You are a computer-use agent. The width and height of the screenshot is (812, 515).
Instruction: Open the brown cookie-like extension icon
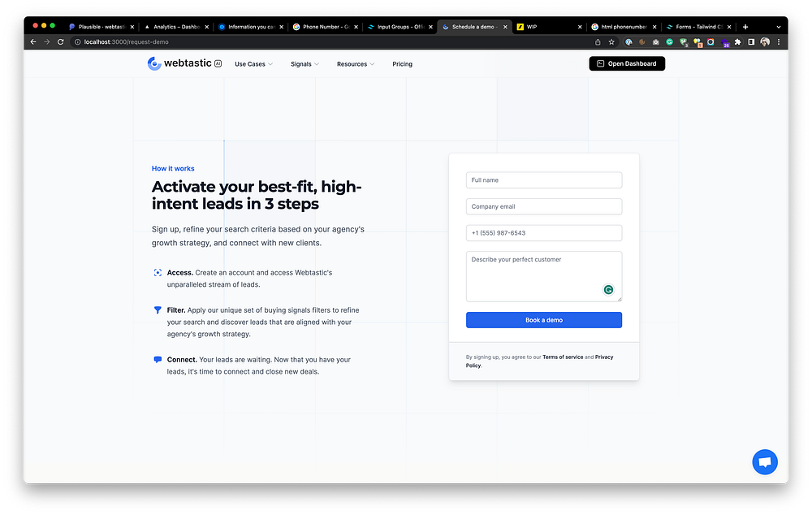click(642, 42)
